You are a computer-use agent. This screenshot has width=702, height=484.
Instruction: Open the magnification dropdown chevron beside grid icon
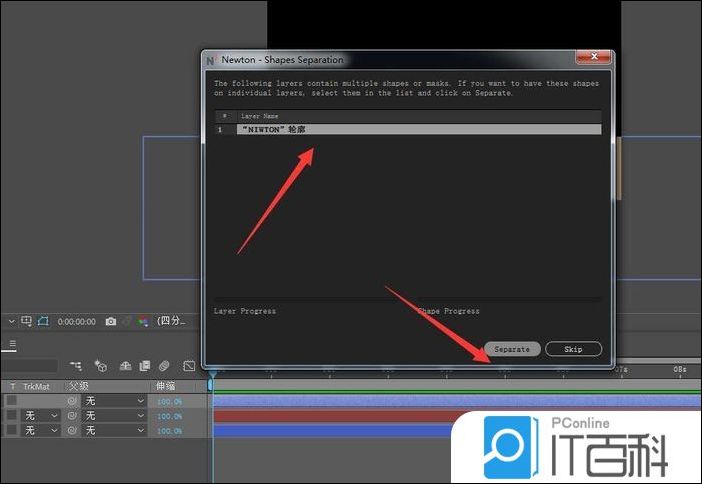pos(12,321)
